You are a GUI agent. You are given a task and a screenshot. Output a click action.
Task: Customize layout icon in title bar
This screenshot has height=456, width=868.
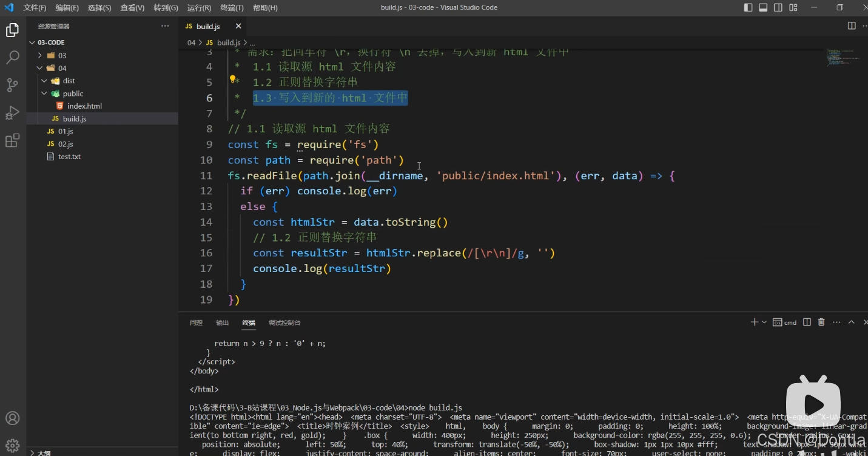click(793, 7)
